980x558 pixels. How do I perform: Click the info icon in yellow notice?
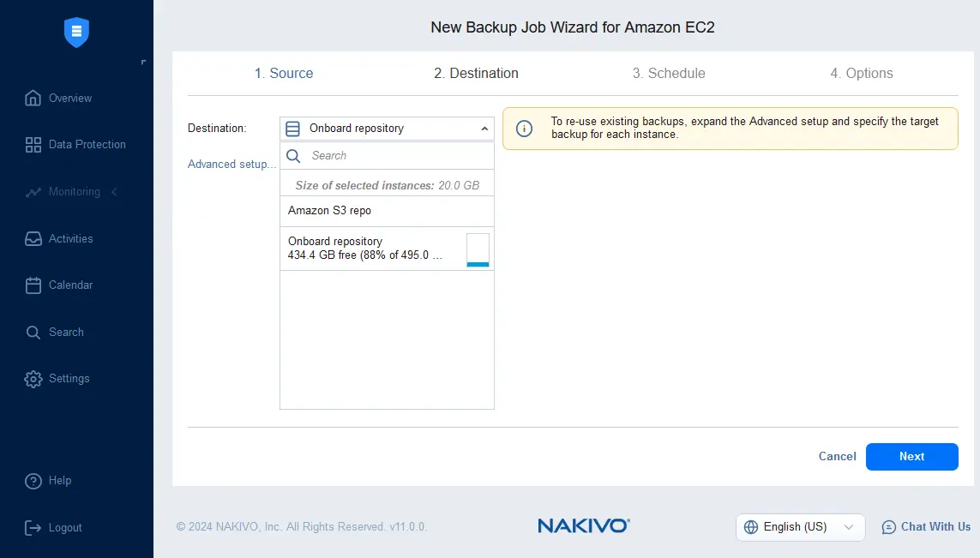pyautogui.click(x=525, y=128)
